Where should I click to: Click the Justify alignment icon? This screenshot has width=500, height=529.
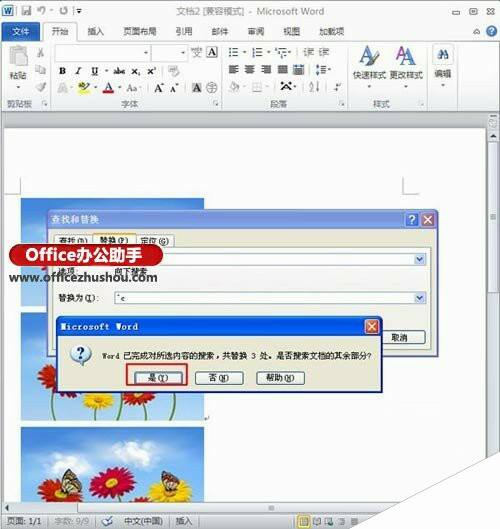(282, 70)
